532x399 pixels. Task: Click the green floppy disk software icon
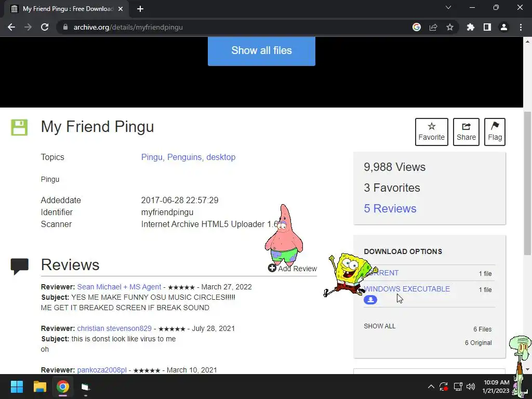pyautogui.click(x=19, y=127)
